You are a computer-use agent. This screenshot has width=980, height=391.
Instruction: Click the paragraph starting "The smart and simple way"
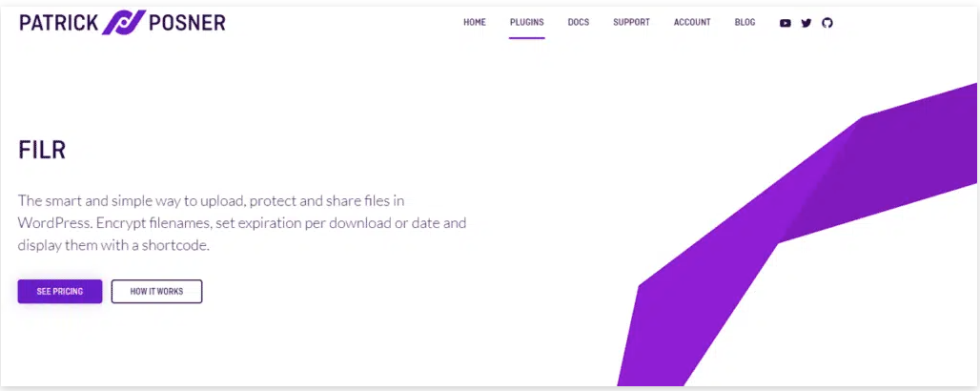(242, 223)
